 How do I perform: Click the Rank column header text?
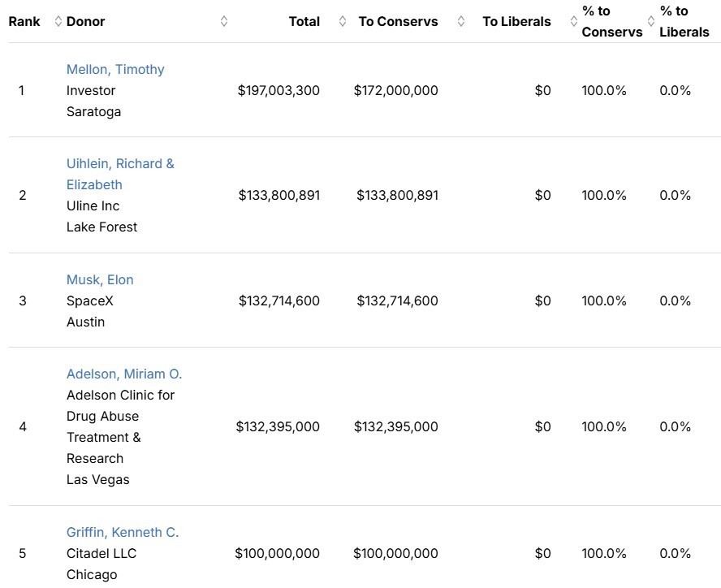pos(24,22)
